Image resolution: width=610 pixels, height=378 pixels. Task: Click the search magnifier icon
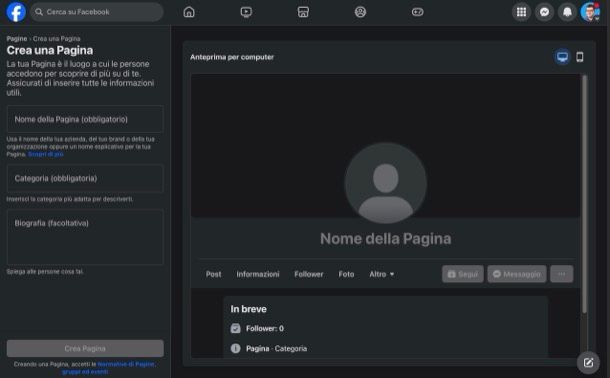pyautogui.click(x=39, y=12)
